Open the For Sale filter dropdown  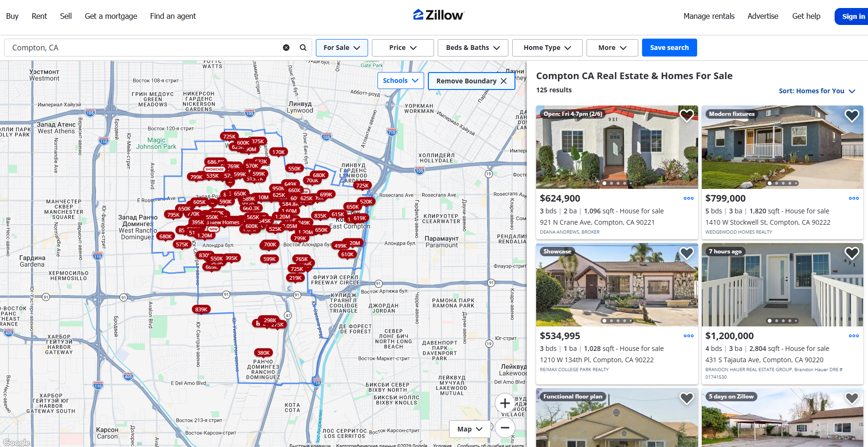342,48
